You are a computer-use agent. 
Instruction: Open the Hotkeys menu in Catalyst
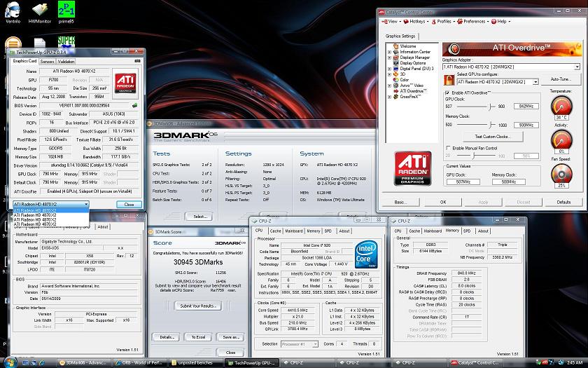point(415,22)
